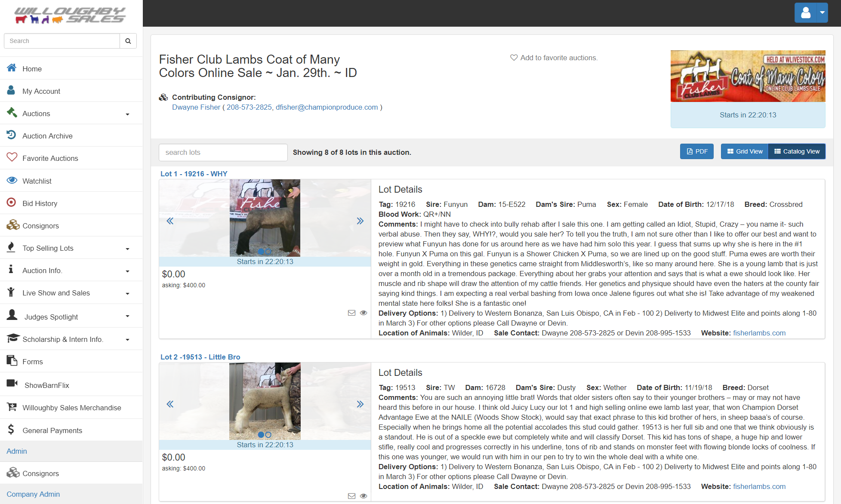Open Lot 1 - 19216 - WHY title

(x=194, y=174)
